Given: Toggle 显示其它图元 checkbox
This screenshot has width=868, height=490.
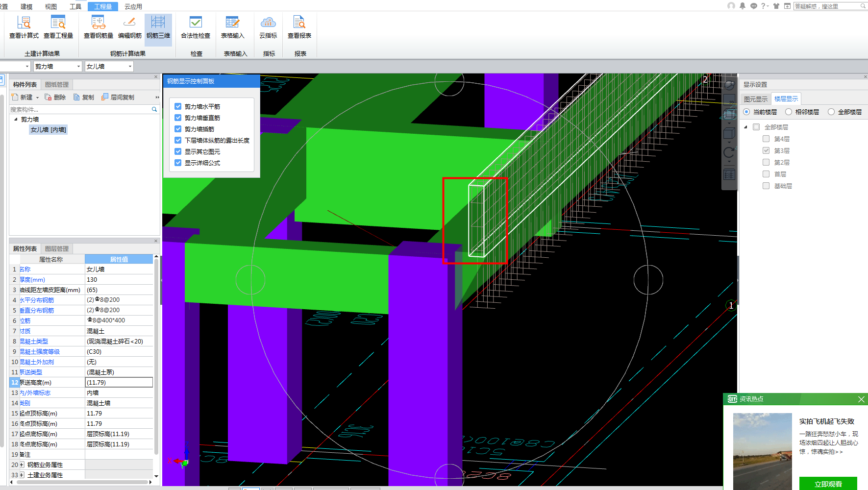Looking at the screenshot, I should point(178,151).
